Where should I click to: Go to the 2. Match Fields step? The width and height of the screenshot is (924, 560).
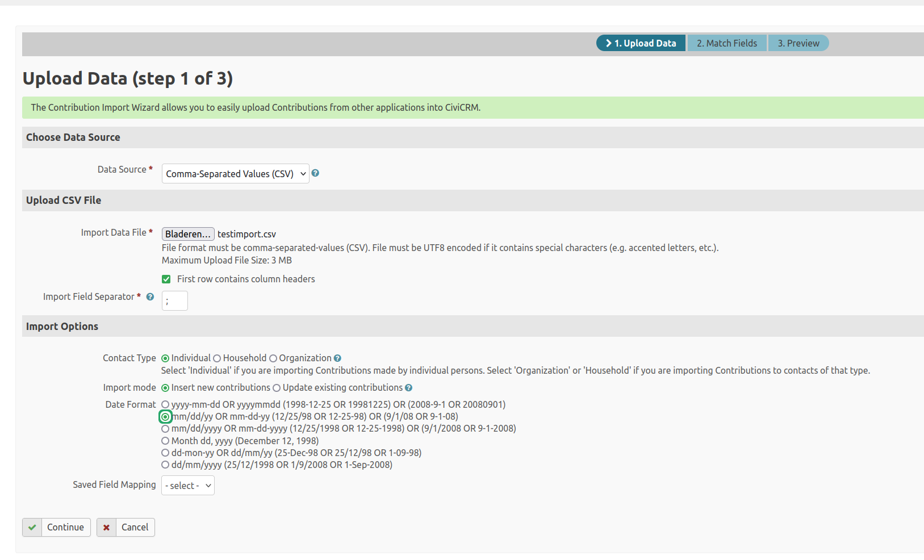(x=726, y=43)
